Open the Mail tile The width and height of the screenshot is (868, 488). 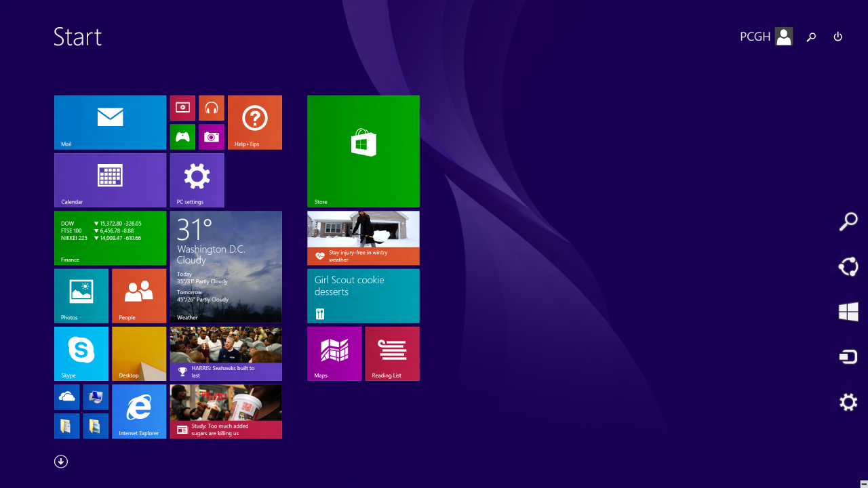coord(110,123)
